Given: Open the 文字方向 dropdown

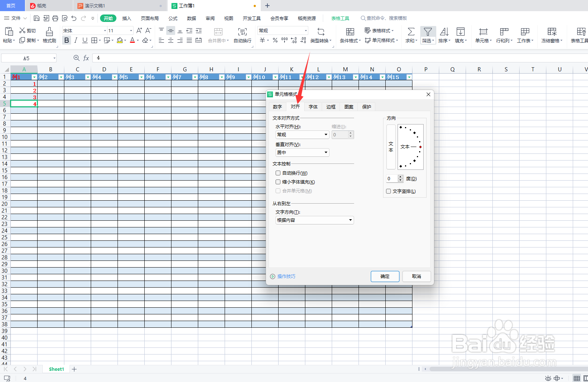Looking at the screenshot, I should click(315, 220).
